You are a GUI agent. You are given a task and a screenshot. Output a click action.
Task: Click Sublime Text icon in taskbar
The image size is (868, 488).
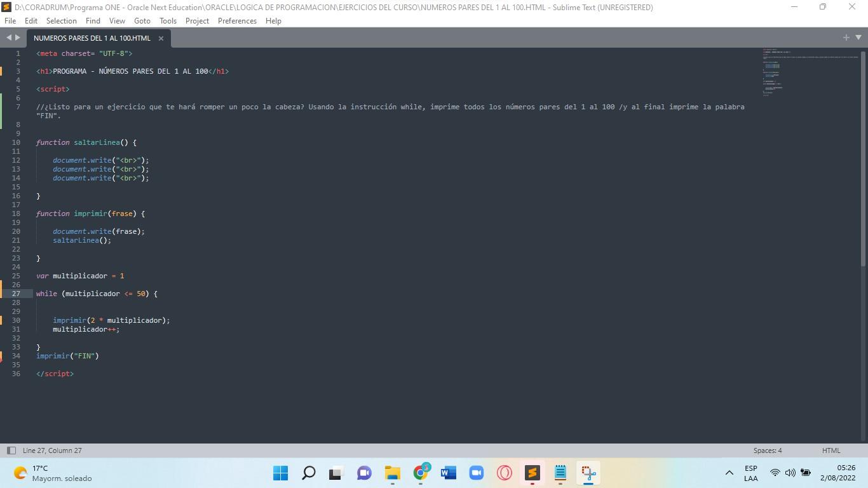[532, 473]
